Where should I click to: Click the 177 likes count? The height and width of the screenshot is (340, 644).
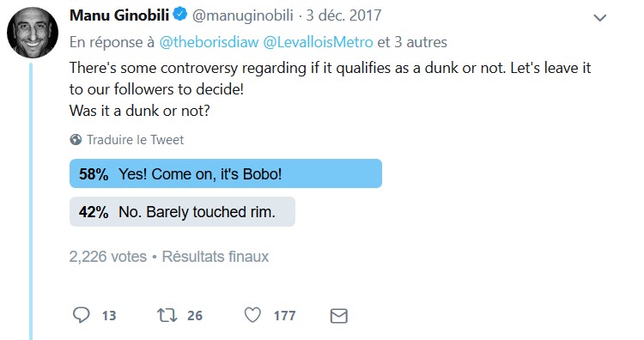pos(284,316)
